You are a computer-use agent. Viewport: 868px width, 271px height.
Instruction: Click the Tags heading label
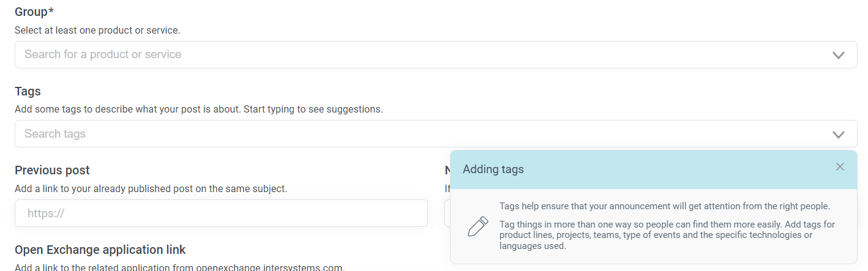(x=28, y=91)
